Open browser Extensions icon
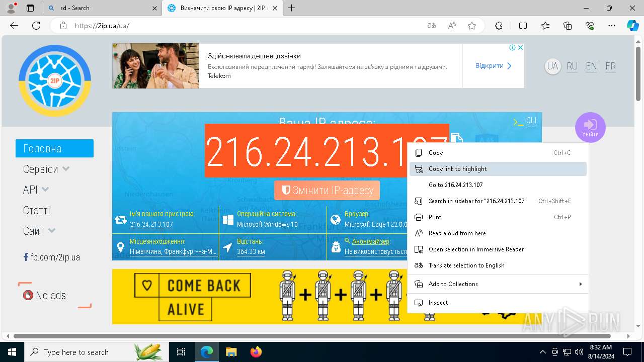Image resolution: width=644 pixels, height=362 pixels. point(499,26)
